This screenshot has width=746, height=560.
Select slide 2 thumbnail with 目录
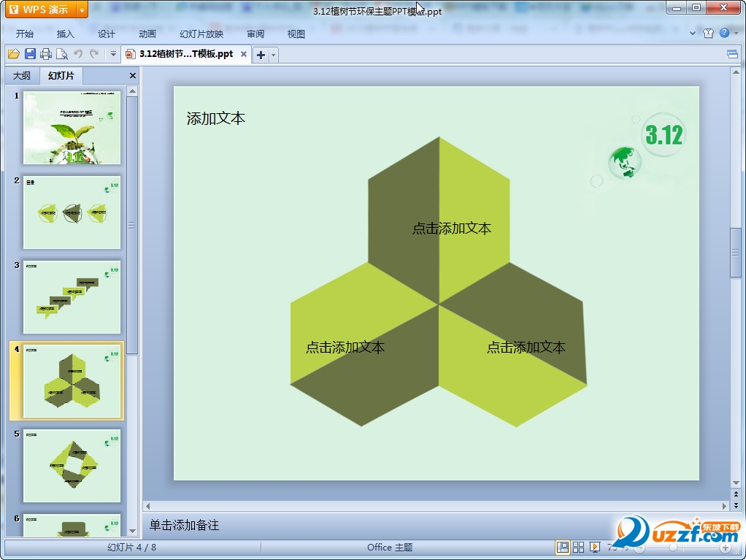tap(72, 212)
